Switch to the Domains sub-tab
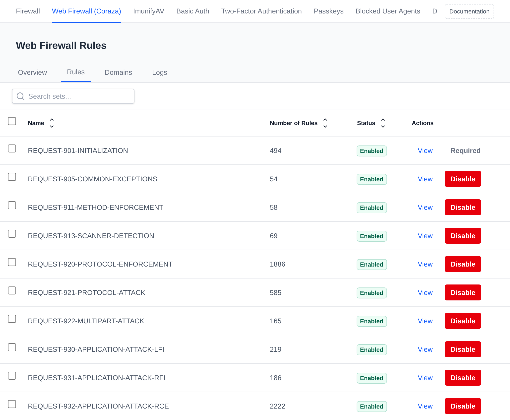This screenshot has height=420, width=510. click(x=118, y=72)
